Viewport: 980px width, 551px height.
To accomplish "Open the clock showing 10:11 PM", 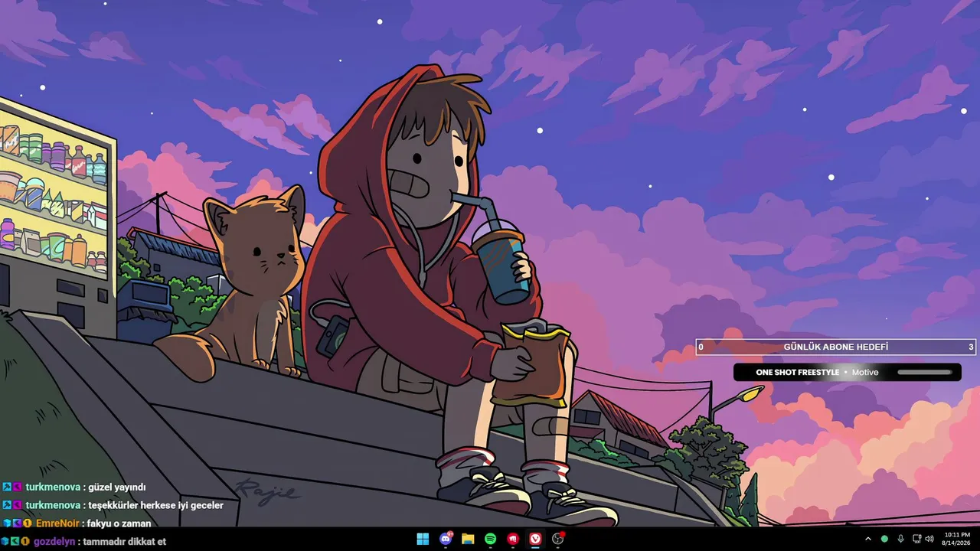I will pyautogui.click(x=957, y=539).
